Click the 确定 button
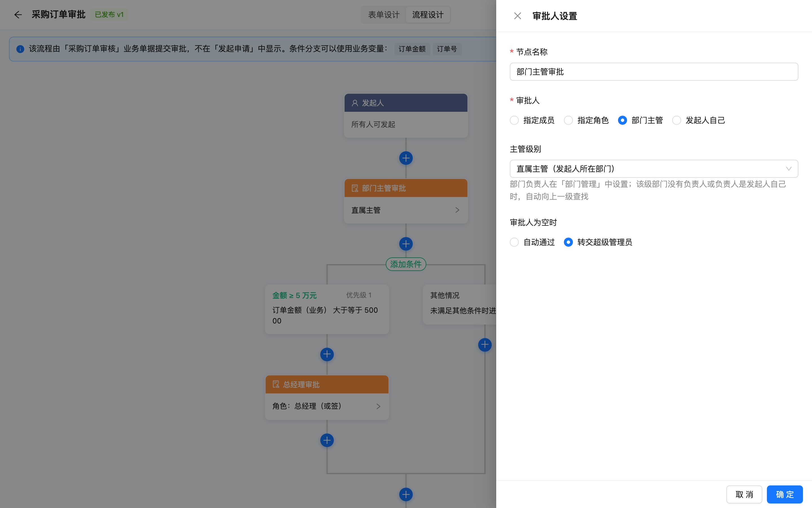This screenshot has height=508, width=812. [x=784, y=494]
